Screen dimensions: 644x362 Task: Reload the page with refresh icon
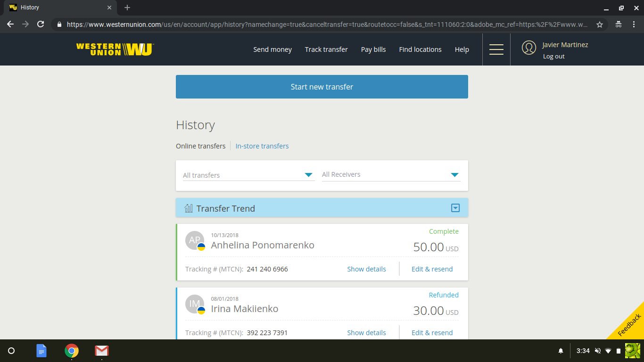[x=41, y=24]
